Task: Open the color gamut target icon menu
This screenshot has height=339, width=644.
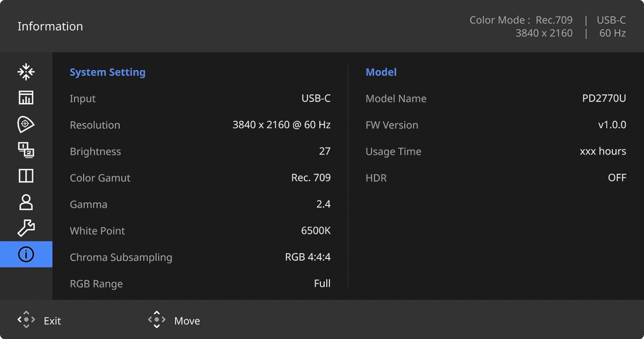Action: (x=26, y=124)
